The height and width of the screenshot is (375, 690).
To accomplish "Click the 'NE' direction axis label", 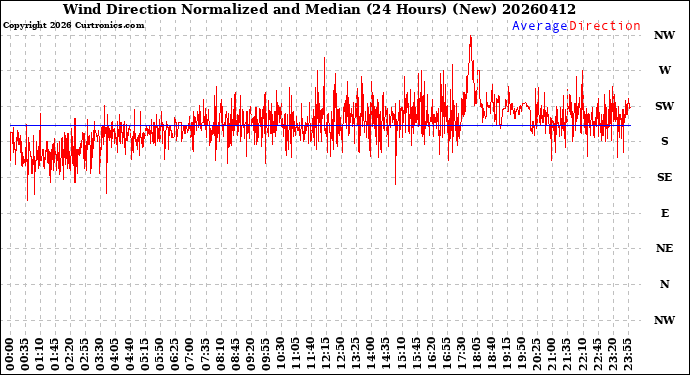I will point(664,249).
